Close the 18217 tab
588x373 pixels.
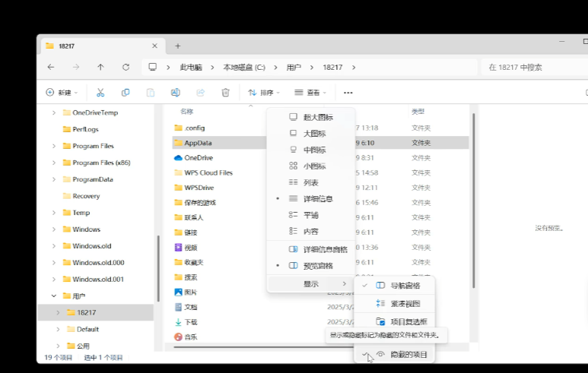(154, 46)
